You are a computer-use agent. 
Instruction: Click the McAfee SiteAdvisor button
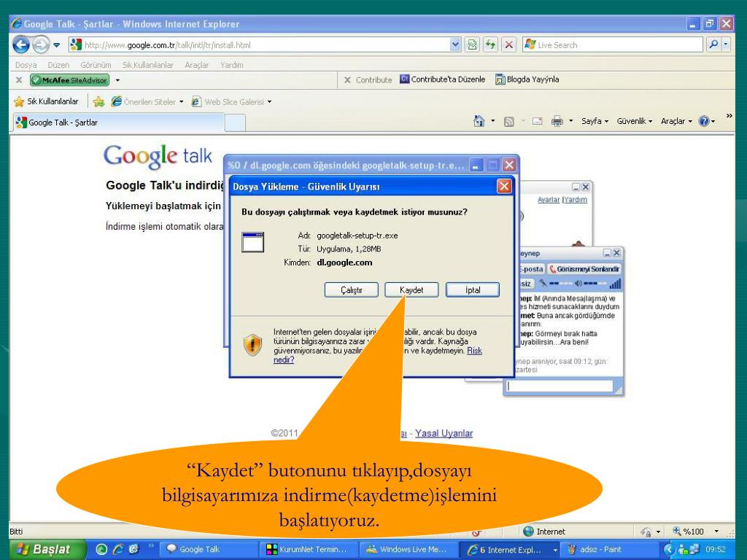[69, 80]
